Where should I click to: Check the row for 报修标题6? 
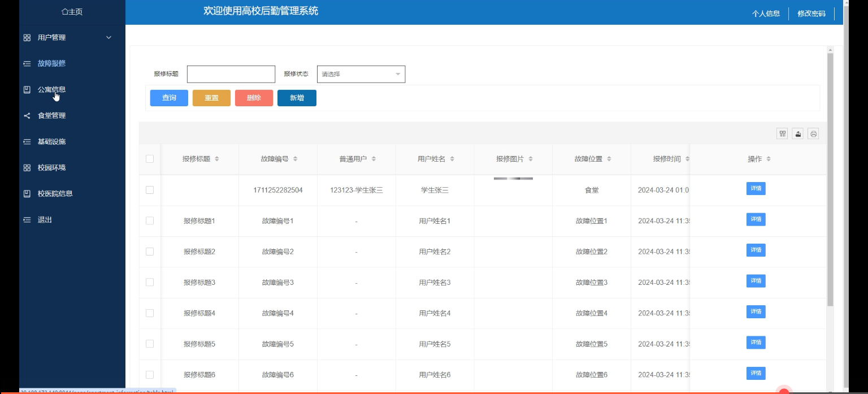[150, 374]
